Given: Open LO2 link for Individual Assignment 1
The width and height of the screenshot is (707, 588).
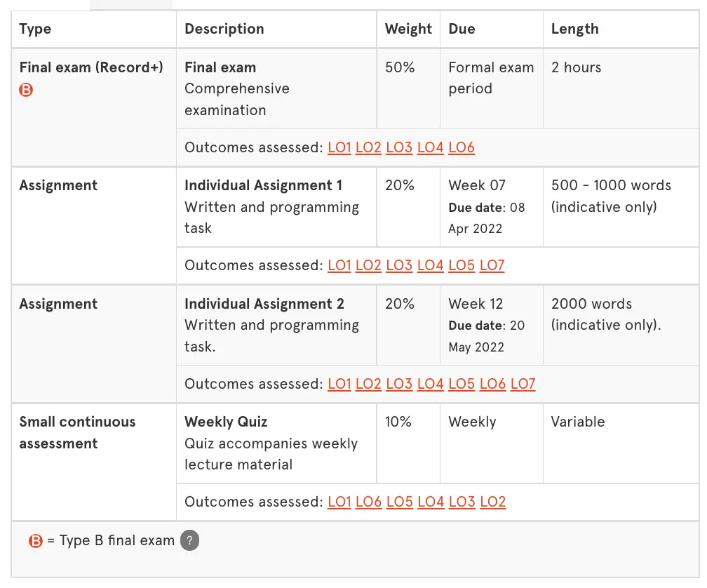Looking at the screenshot, I should pyautogui.click(x=368, y=265).
